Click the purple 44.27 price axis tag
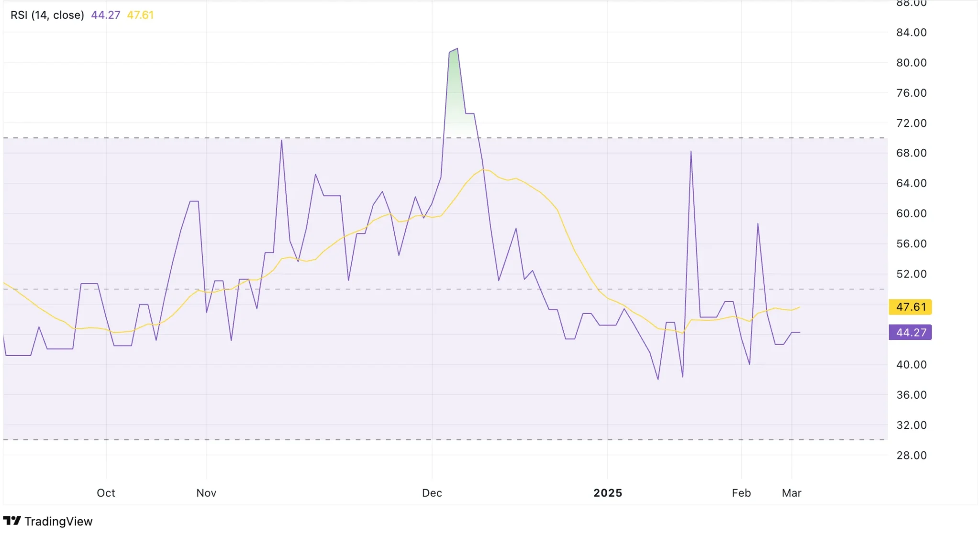The width and height of the screenshot is (980, 537). point(910,332)
